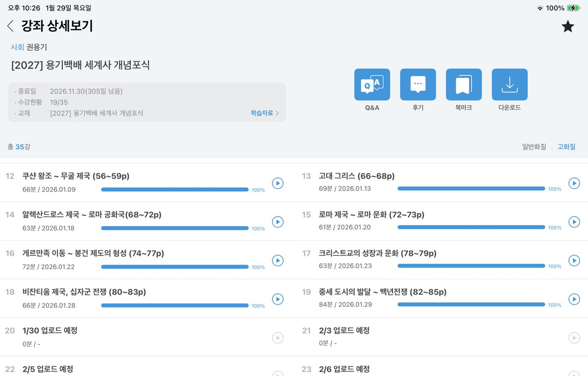Click instructor name 권용기
Image resolution: width=588 pixels, height=376 pixels.
tap(37, 47)
